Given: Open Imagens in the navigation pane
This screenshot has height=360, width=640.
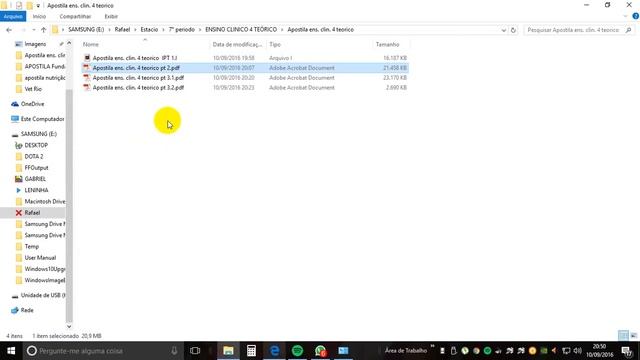Looking at the screenshot, I should click(35, 44).
